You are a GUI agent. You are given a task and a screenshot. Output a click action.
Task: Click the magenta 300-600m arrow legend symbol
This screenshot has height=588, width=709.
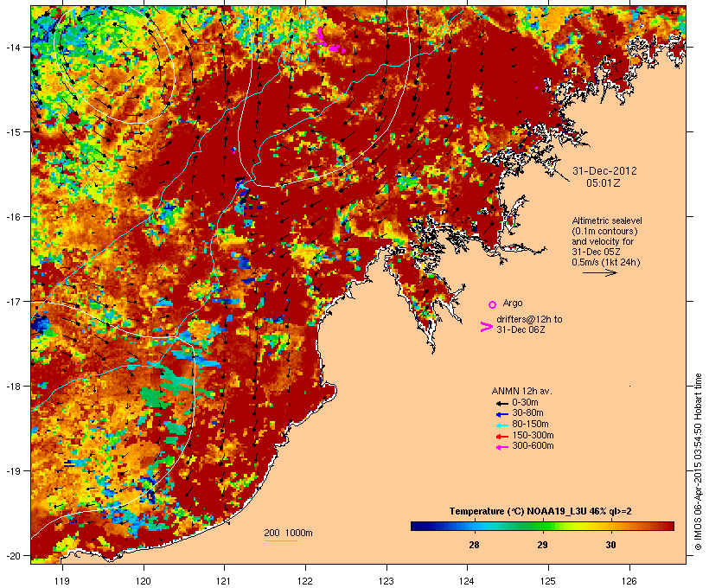pyautogui.click(x=501, y=447)
